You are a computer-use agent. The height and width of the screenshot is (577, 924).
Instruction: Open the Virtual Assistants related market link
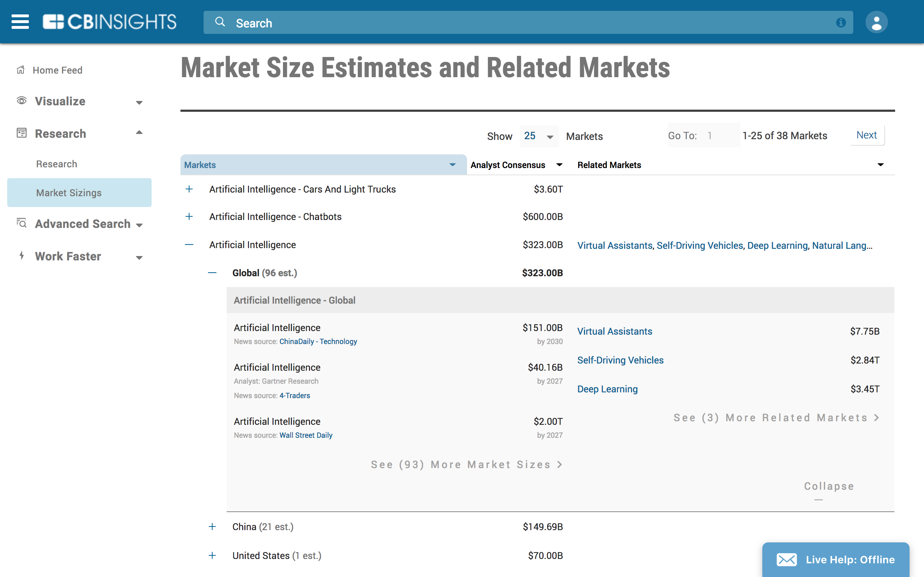614,331
